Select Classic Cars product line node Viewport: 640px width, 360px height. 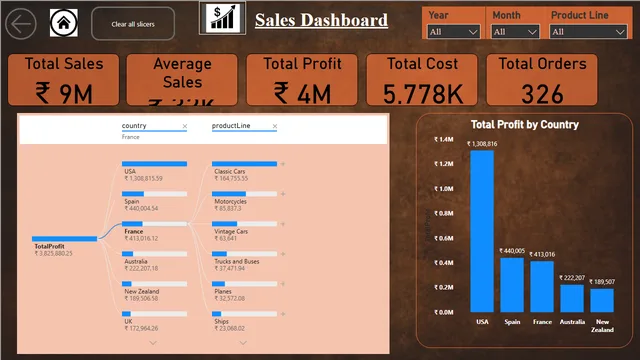pyautogui.click(x=244, y=171)
